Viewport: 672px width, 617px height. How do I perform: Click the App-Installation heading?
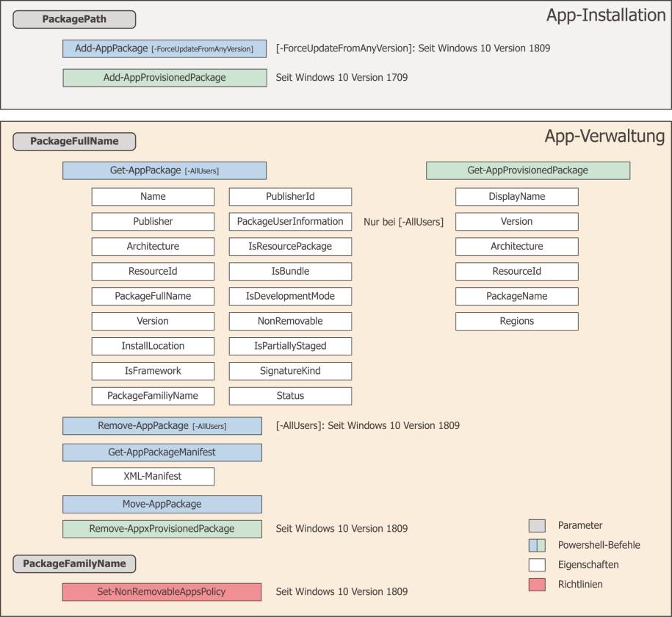pyautogui.click(x=606, y=15)
